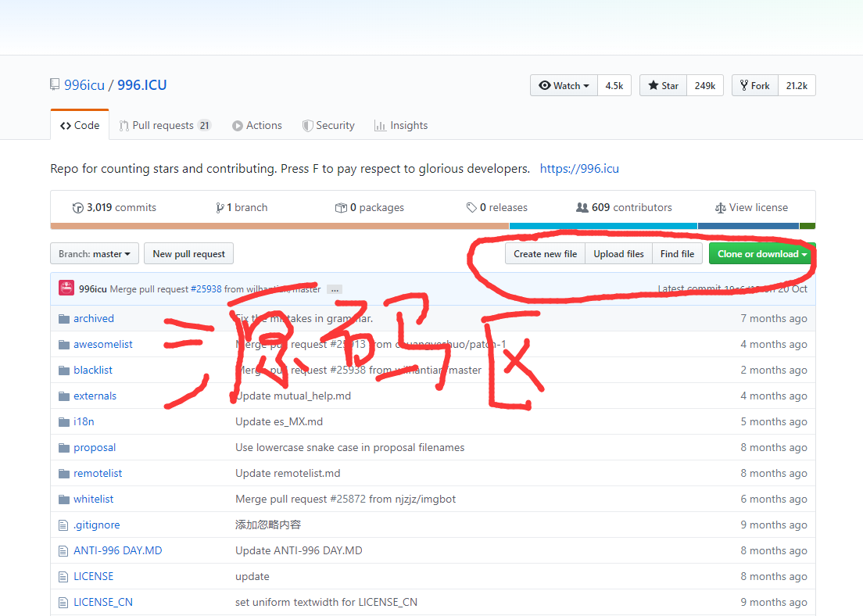Click the language breakdown color bar
The image size is (863, 616).
point(432,226)
